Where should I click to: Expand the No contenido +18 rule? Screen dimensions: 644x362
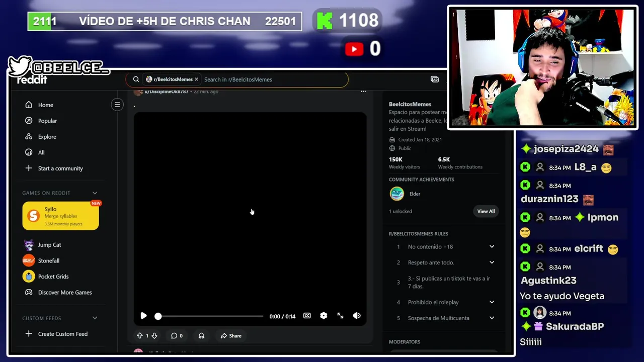[444, 247]
